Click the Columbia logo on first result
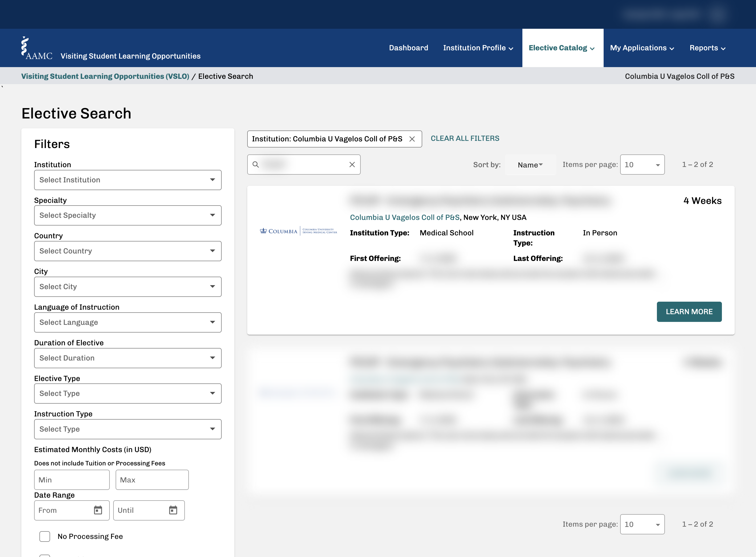The width and height of the screenshot is (756, 557). point(298,231)
